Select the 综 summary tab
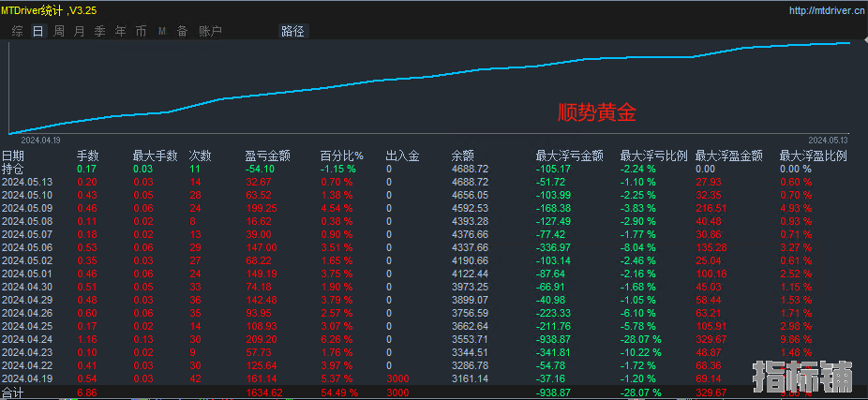868x400 pixels. pos(18,31)
